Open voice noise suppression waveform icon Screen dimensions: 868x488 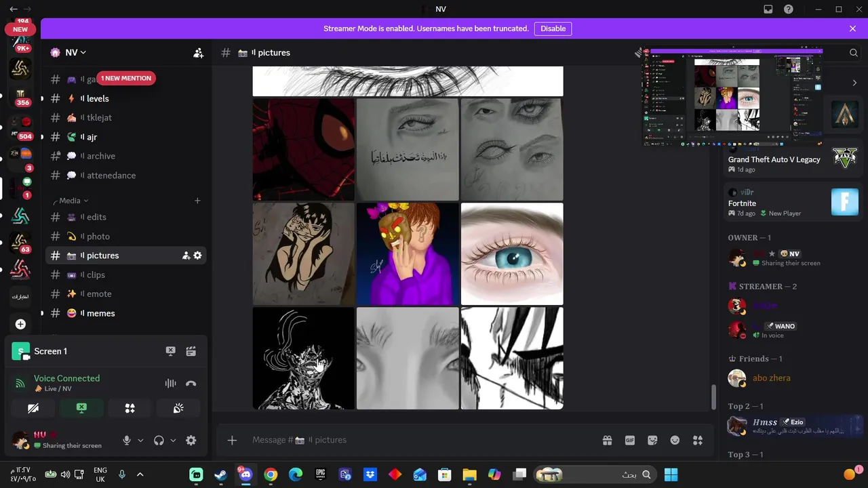pyautogui.click(x=171, y=383)
